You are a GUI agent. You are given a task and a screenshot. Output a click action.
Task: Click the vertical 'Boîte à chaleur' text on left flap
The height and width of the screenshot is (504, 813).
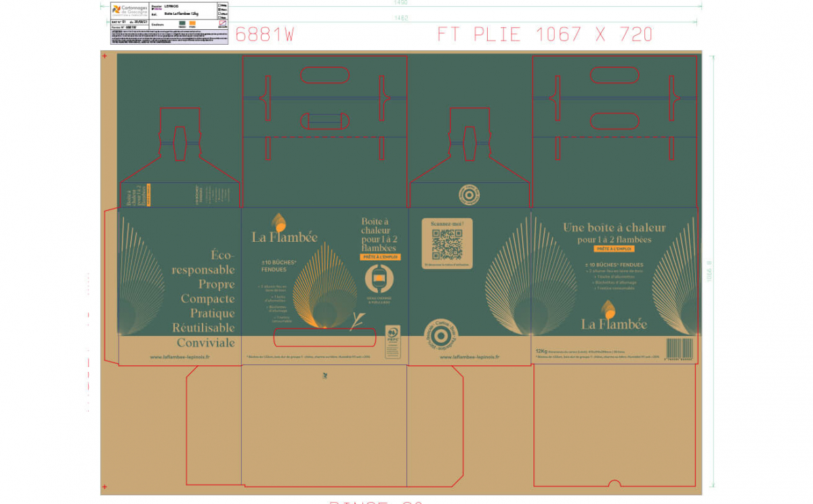click(x=135, y=196)
